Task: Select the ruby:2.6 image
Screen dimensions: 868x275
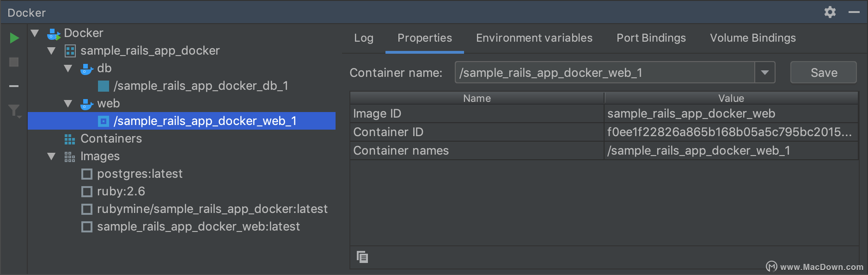Action: point(113,192)
